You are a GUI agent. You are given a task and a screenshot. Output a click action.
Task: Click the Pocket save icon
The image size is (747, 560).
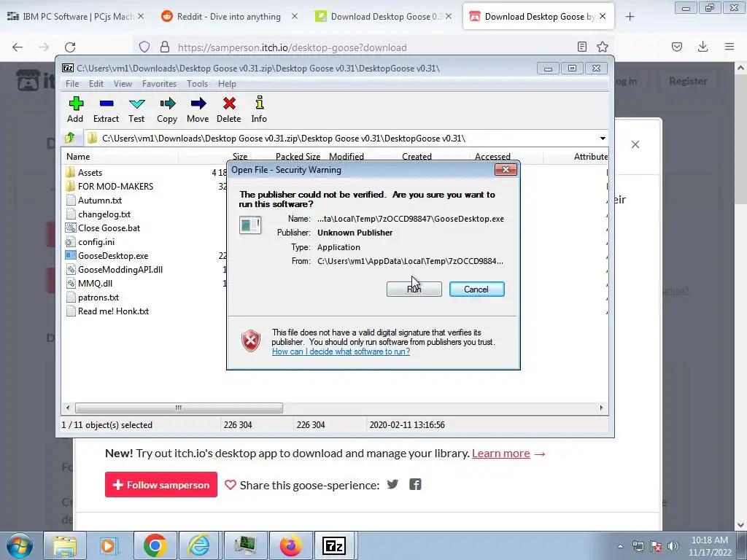point(677,47)
